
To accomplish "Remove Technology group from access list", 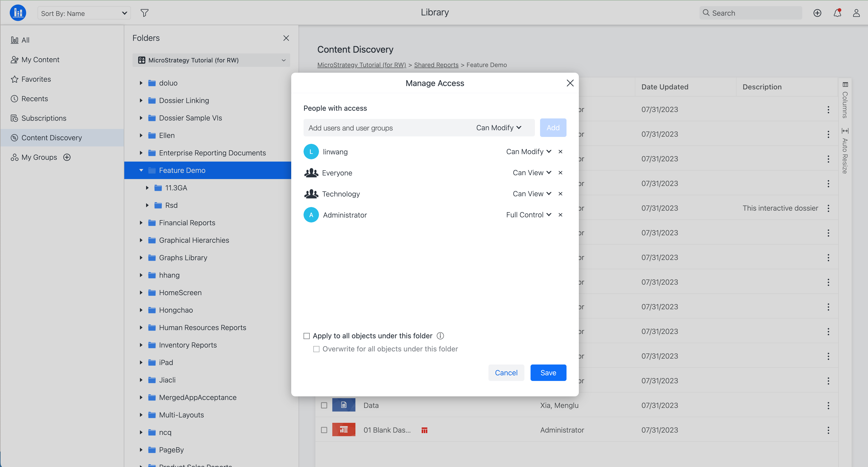I will 560,194.
